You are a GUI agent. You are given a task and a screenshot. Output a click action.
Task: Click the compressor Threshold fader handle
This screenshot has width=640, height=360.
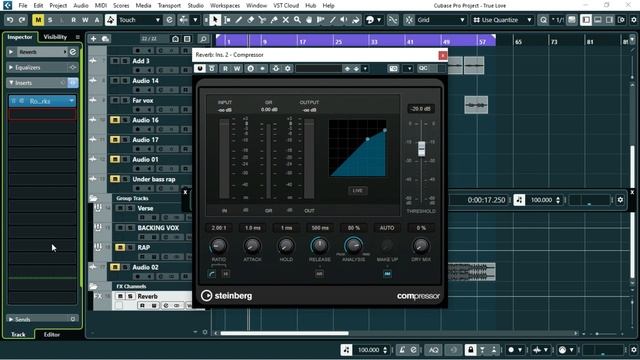pos(421,149)
